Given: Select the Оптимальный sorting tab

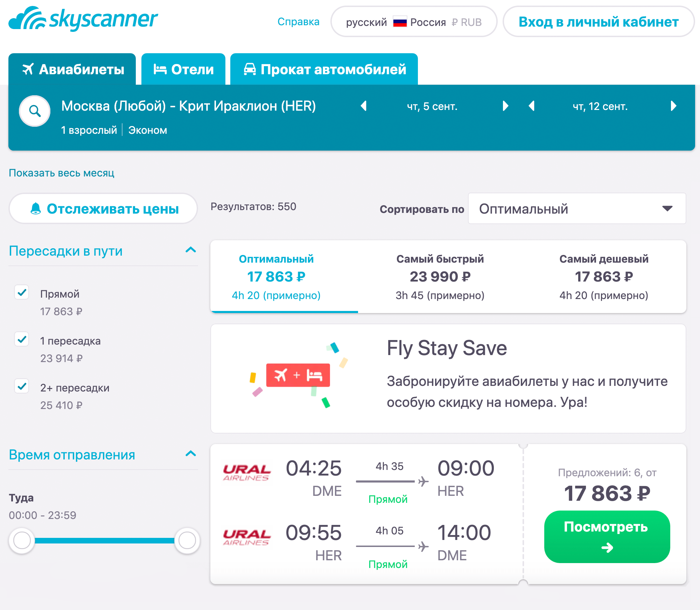Looking at the screenshot, I should [276, 277].
